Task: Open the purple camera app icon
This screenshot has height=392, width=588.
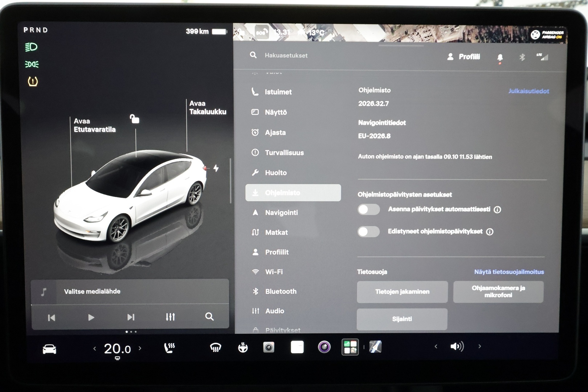Action: click(x=324, y=347)
